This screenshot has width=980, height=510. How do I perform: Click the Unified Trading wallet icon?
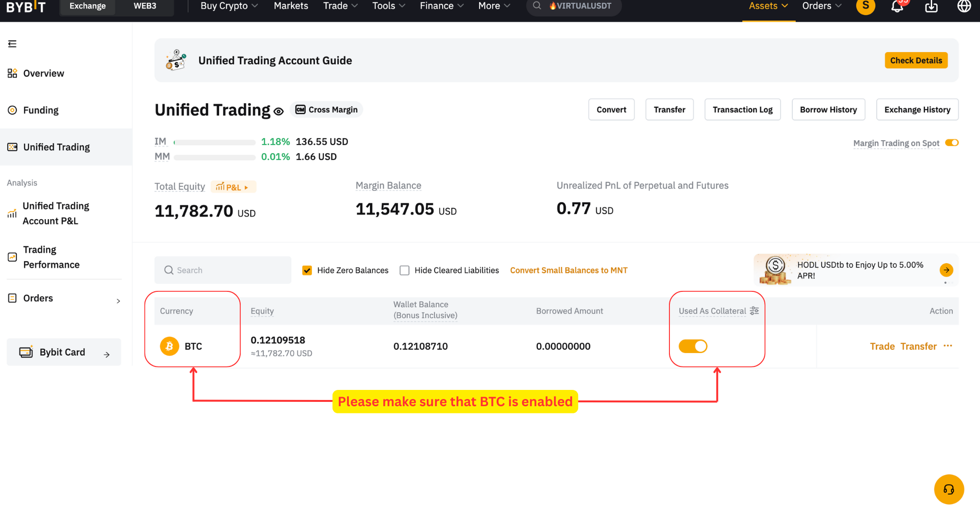pyautogui.click(x=12, y=147)
